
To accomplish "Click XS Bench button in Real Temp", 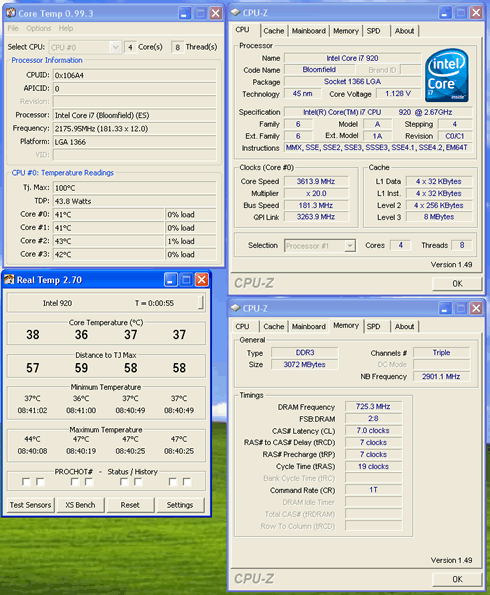I will [x=80, y=505].
